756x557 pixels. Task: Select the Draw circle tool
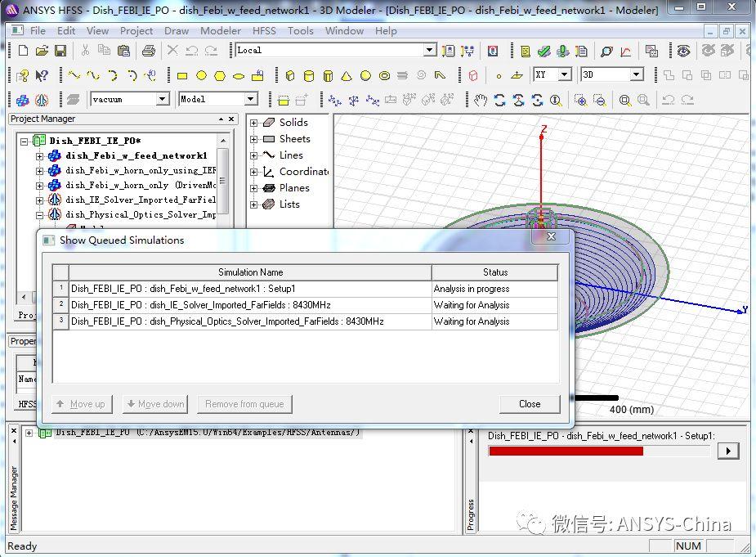201,75
